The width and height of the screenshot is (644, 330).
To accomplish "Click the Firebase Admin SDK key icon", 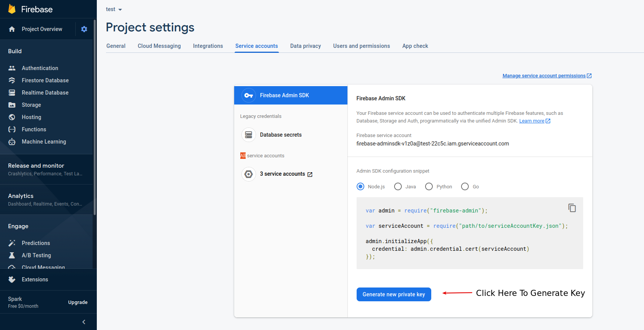I will [249, 95].
